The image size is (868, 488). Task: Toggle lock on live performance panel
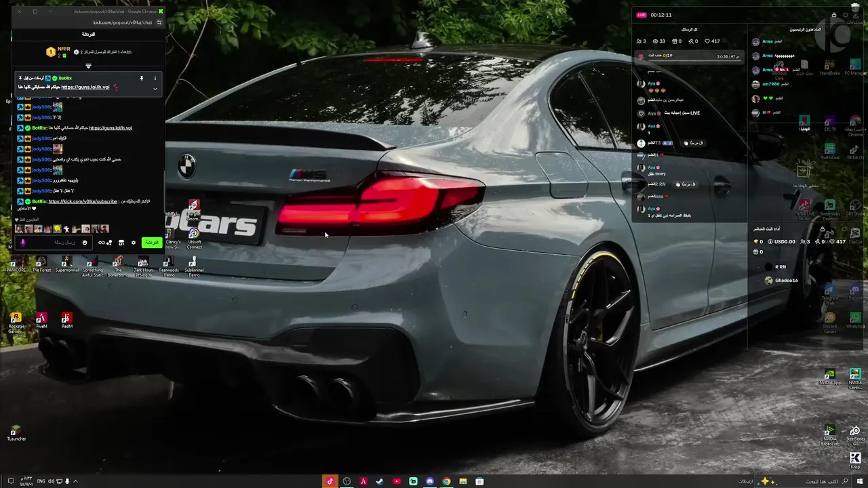point(823,229)
